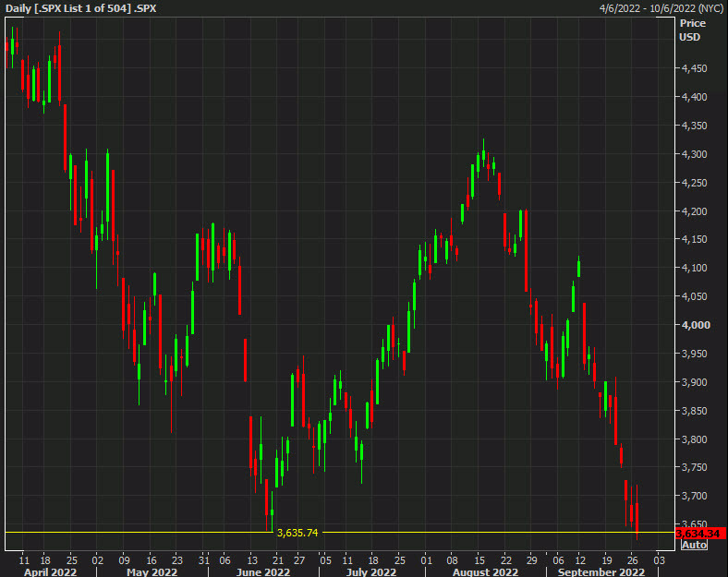
Task: Click the July 2022 month label
Action: (371, 571)
